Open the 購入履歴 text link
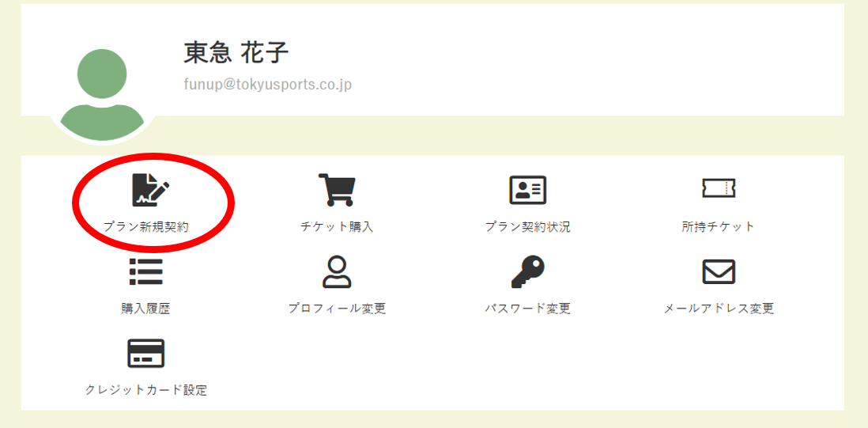The width and height of the screenshot is (868, 428). 145,309
